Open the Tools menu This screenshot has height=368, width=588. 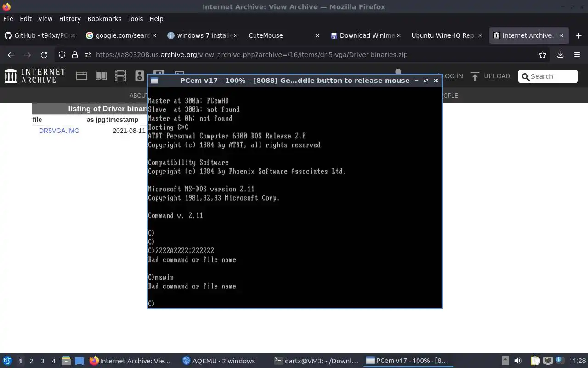coord(135,19)
